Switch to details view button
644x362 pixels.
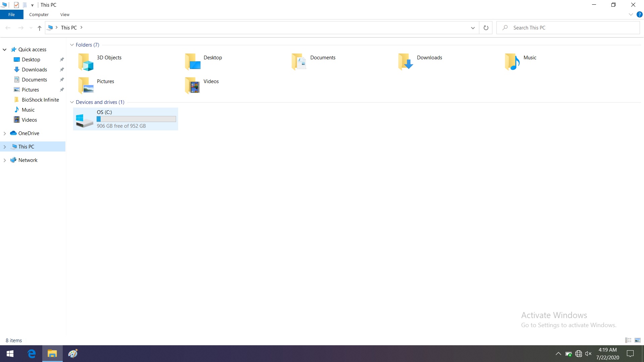point(628,340)
